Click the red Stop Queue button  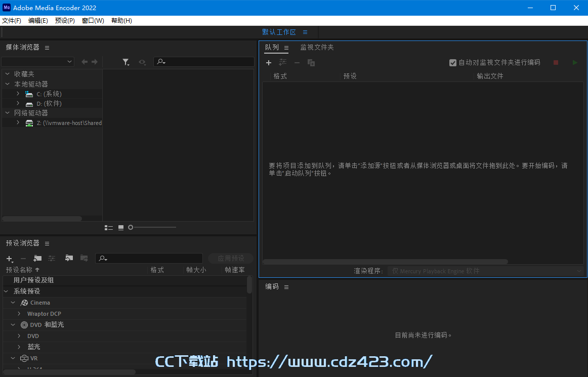pos(556,63)
